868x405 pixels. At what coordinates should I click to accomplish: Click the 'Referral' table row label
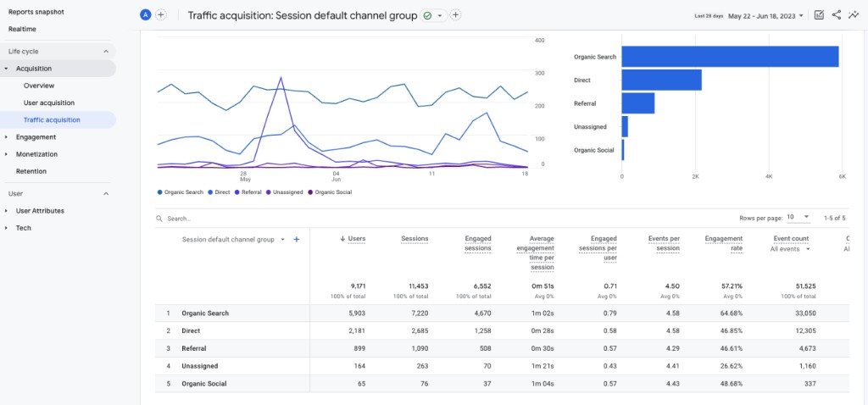click(194, 348)
